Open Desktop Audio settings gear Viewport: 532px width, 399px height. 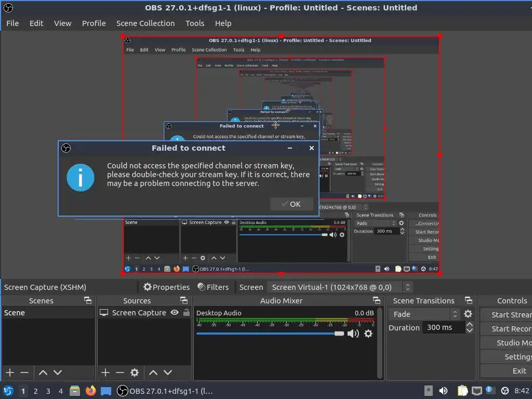click(x=368, y=334)
